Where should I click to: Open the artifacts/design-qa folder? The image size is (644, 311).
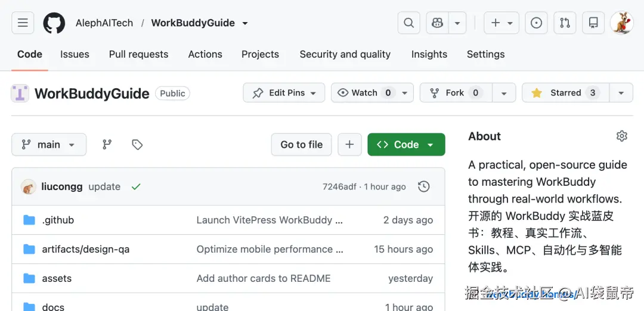click(85, 249)
